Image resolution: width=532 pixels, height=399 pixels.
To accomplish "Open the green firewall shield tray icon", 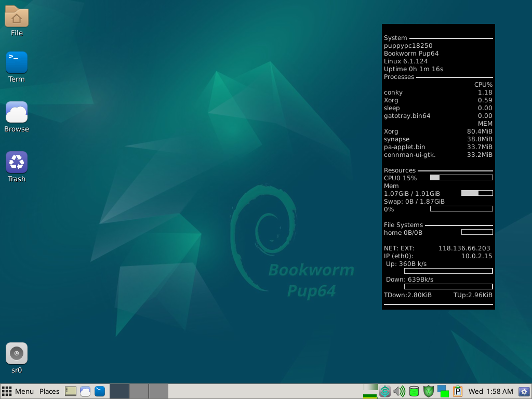I will [x=429, y=391].
